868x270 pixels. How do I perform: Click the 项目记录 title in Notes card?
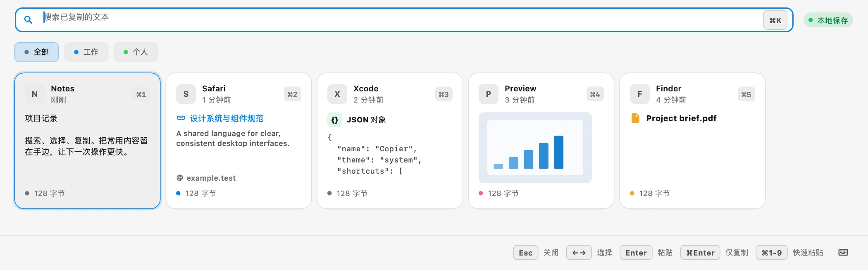click(x=41, y=118)
